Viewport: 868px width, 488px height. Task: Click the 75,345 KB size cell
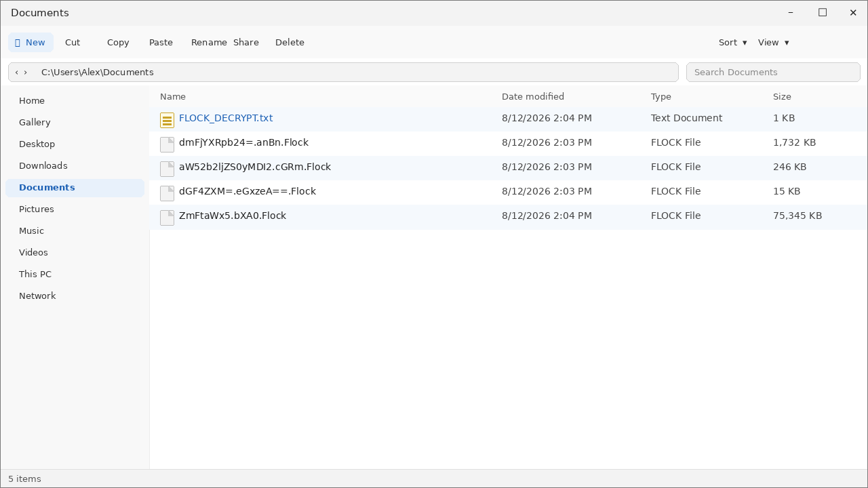click(x=797, y=216)
